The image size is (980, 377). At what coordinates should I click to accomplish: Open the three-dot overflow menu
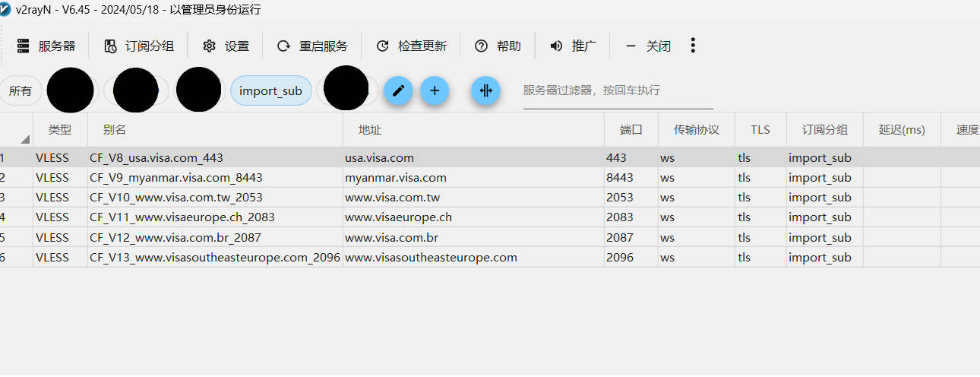pos(693,46)
